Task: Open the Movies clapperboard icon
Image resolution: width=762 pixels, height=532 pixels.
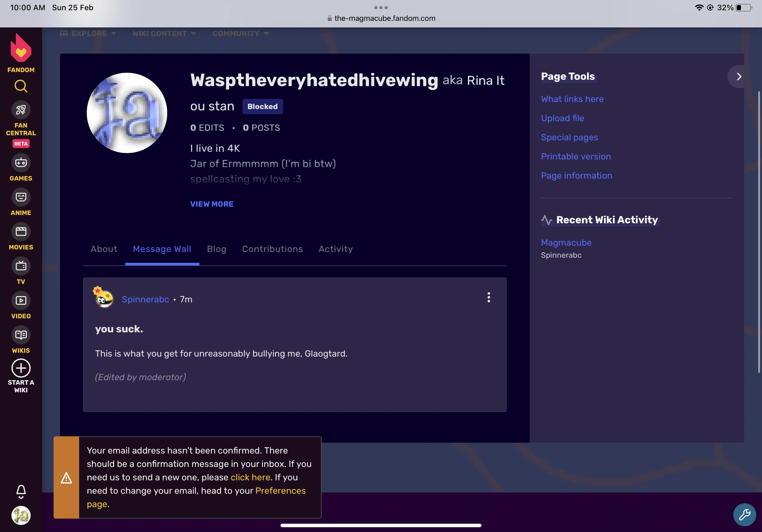Action: point(21,232)
